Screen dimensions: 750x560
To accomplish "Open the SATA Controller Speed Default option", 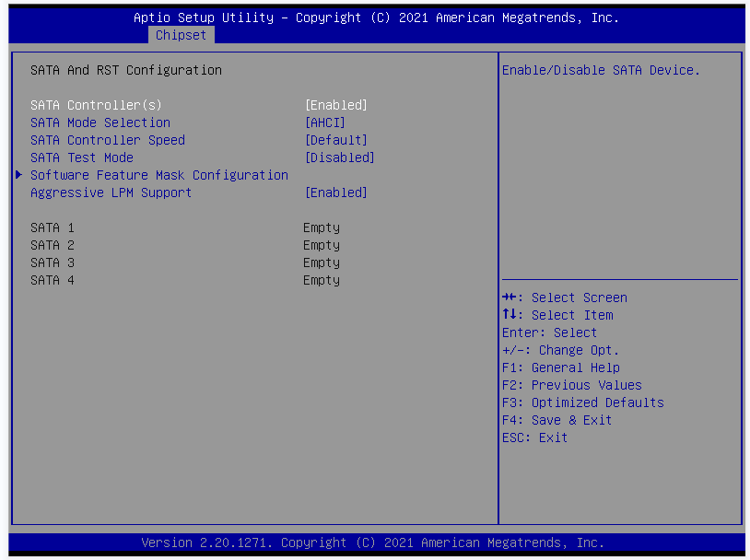I will 335,140.
